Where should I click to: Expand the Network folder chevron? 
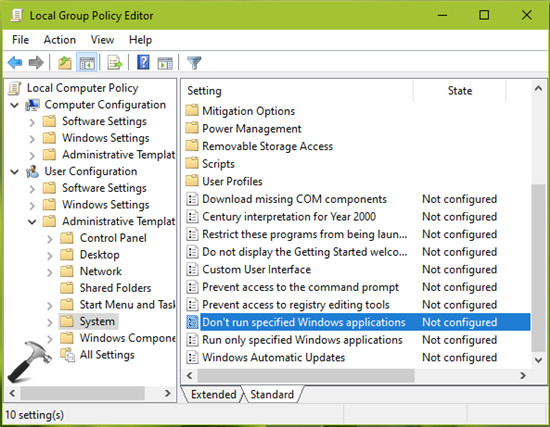coord(50,272)
